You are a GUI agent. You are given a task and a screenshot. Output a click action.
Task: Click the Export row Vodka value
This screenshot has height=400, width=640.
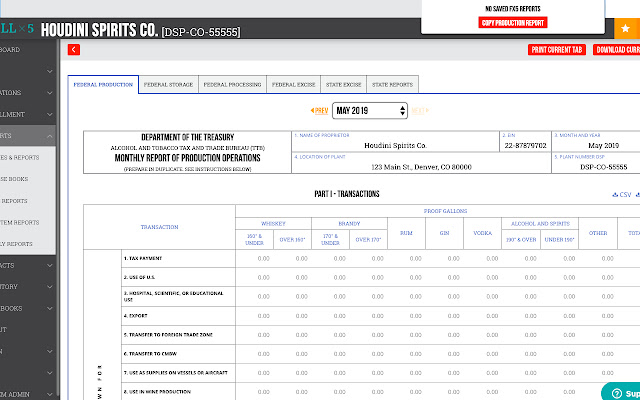(492, 316)
